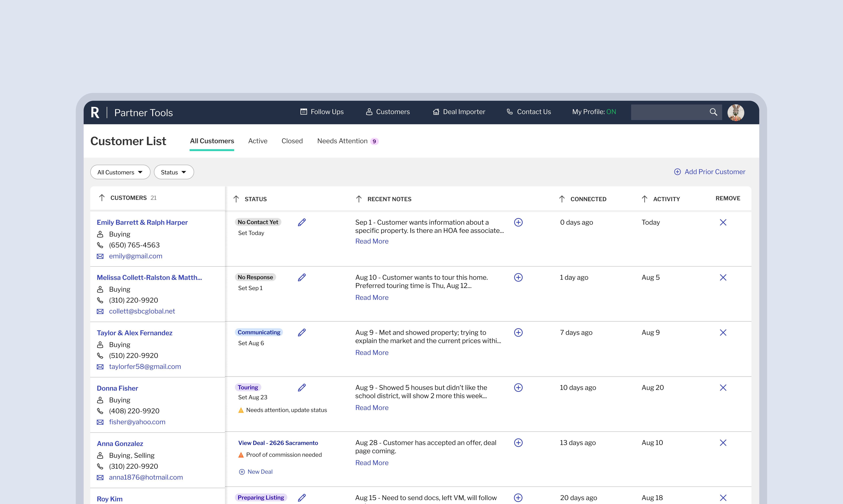Click the magnifying glass search icon
Screen dimensions: 843x504
[713, 112]
